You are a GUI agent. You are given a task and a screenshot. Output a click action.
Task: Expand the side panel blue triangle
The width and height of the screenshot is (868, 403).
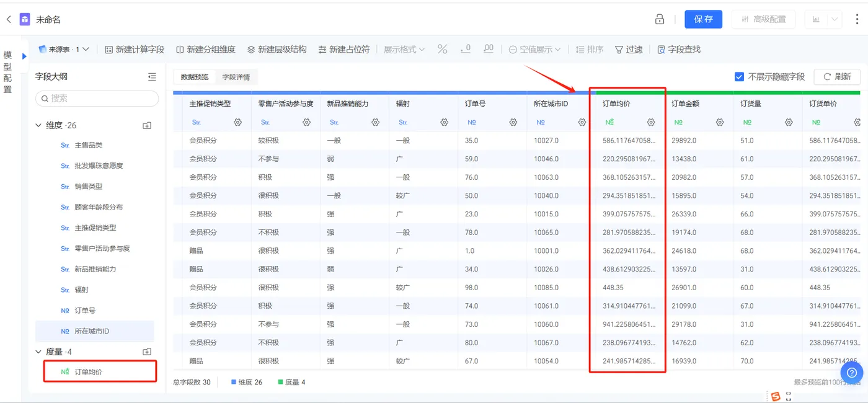click(24, 56)
